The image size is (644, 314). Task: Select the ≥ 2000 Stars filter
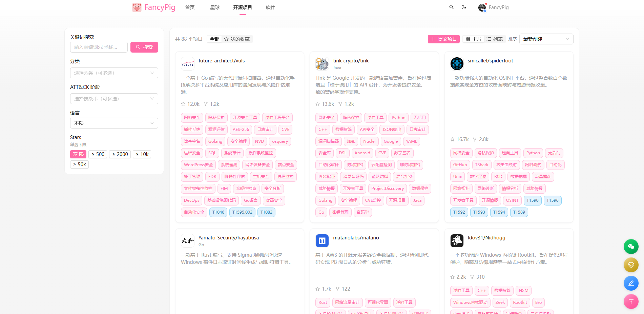[120, 154]
